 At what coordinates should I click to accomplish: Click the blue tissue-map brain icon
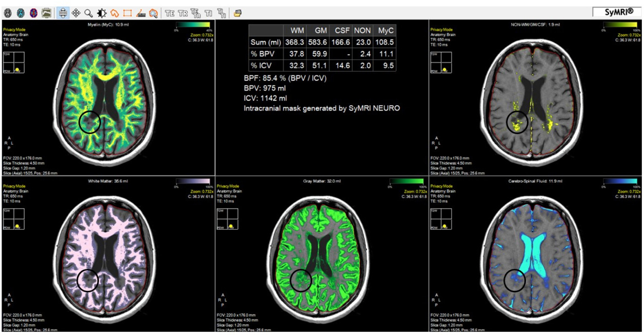(x=21, y=13)
